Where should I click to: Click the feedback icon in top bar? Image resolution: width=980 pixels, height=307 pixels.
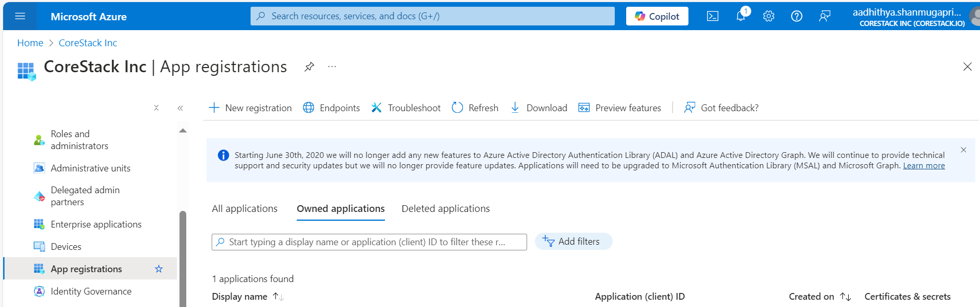click(x=825, y=16)
